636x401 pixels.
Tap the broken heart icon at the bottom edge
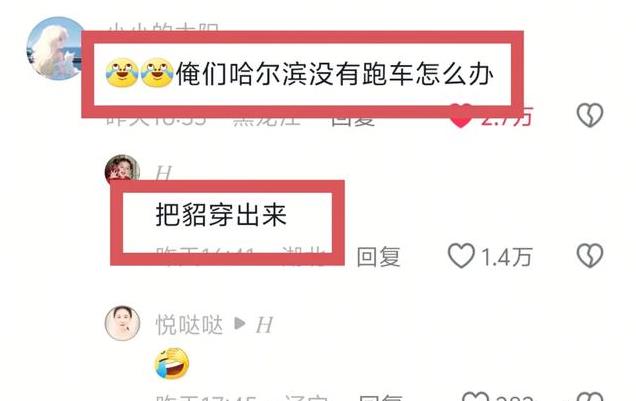pyautogui.click(x=590, y=396)
